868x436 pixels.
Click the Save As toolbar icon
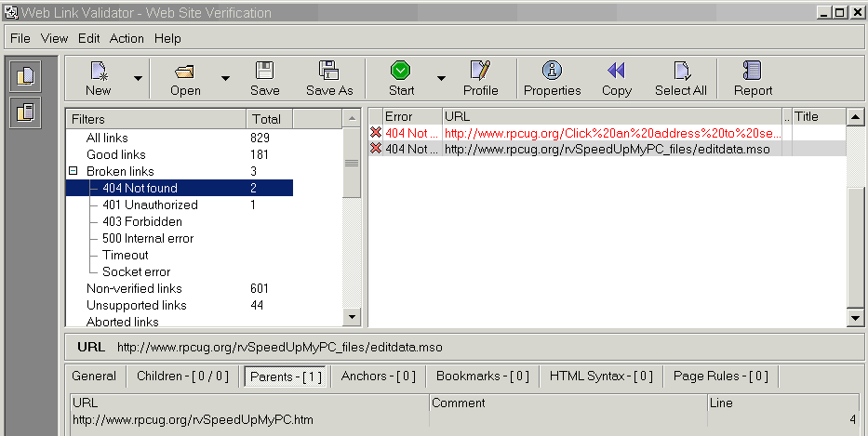329,71
